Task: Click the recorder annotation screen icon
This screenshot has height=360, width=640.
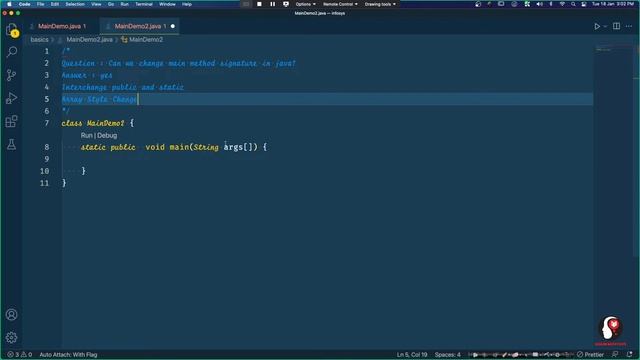Action: click(286, 4)
